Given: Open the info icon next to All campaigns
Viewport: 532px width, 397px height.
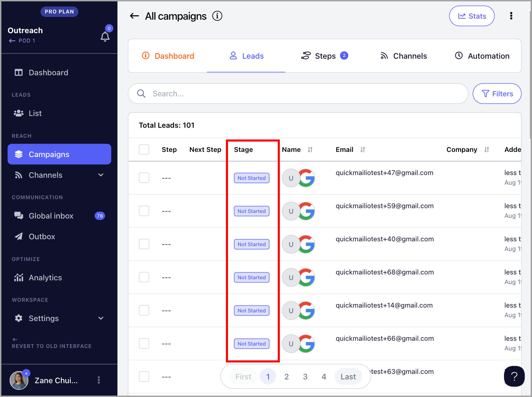Looking at the screenshot, I should 217,16.
